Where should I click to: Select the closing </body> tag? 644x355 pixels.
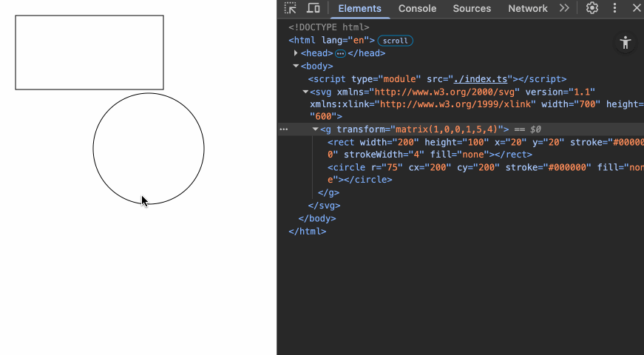(317, 218)
